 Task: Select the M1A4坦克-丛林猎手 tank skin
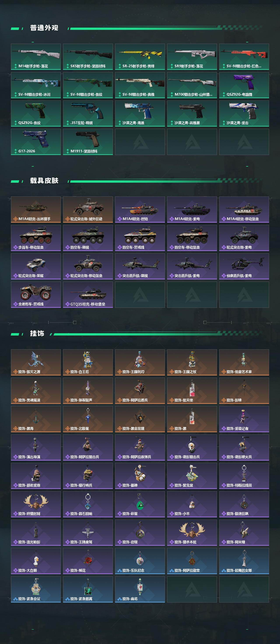tap(36, 210)
